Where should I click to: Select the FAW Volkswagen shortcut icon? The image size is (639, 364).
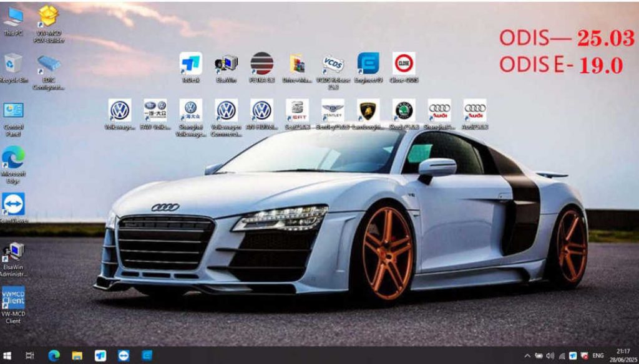[x=155, y=111]
